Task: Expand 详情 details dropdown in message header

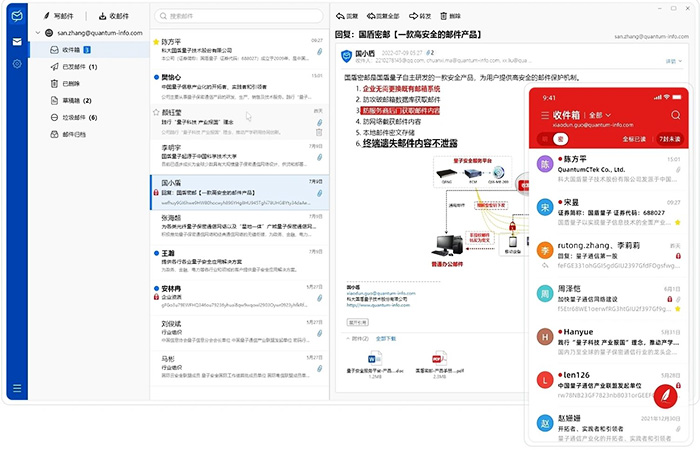Action: [674, 61]
